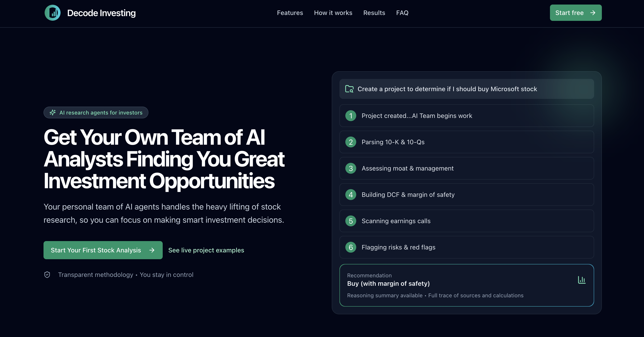Image resolution: width=644 pixels, height=337 pixels.
Task: Open the Features nav item
Action: pos(290,13)
